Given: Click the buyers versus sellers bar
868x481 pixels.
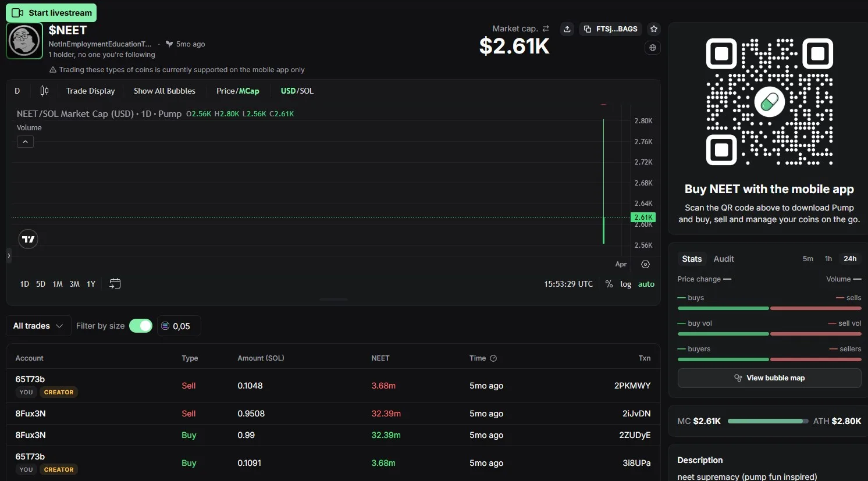Looking at the screenshot, I should click(x=769, y=359).
